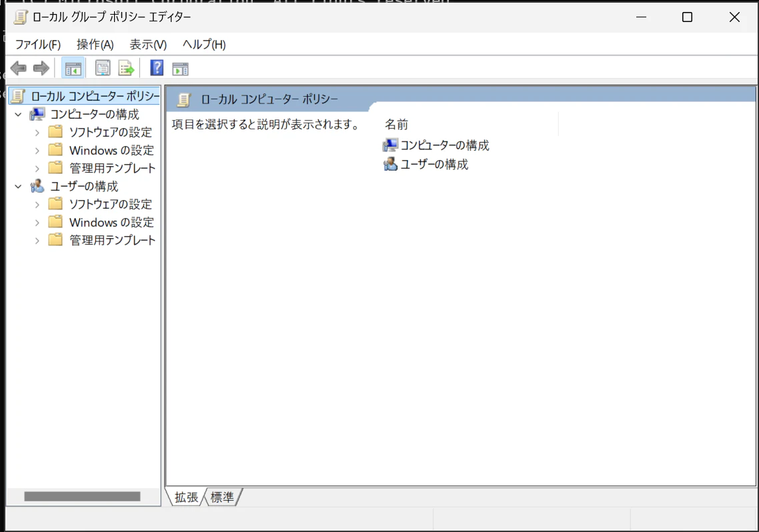Open the ヘルプ(H) menu

(x=204, y=45)
